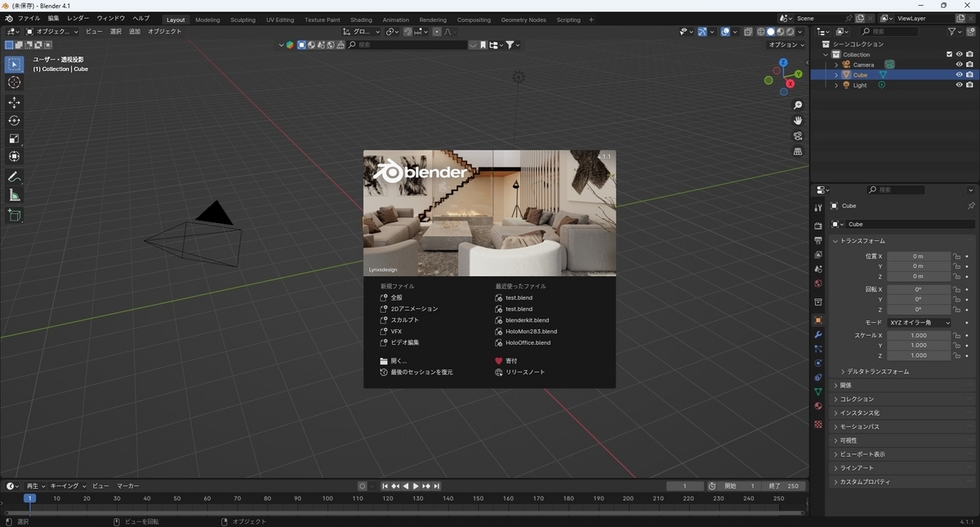
Task: Switch to the Shading workspace tab
Action: pos(361,20)
